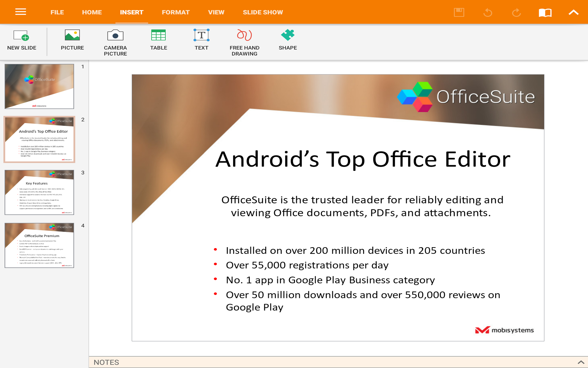This screenshot has height=368, width=588.
Task: Undo the last action
Action: pyautogui.click(x=488, y=12)
